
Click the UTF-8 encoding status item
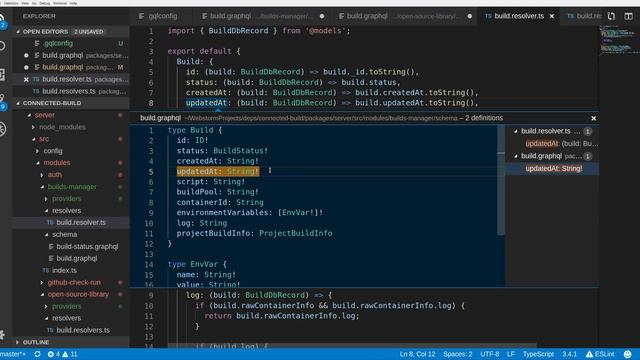pyautogui.click(x=489, y=354)
